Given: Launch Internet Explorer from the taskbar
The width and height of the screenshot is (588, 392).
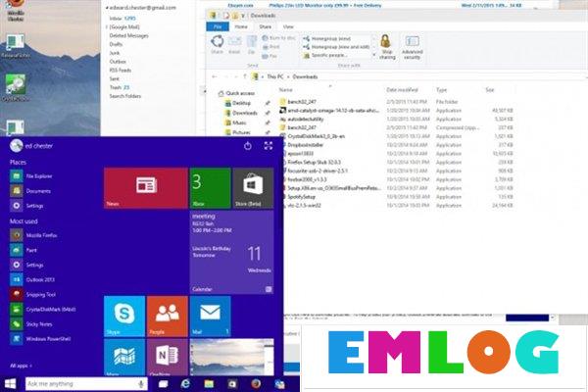Looking at the screenshot, I should point(185,384).
